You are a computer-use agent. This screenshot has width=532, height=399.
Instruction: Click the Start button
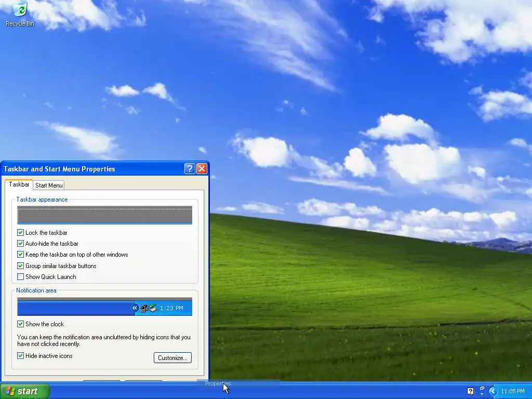click(25, 391)
